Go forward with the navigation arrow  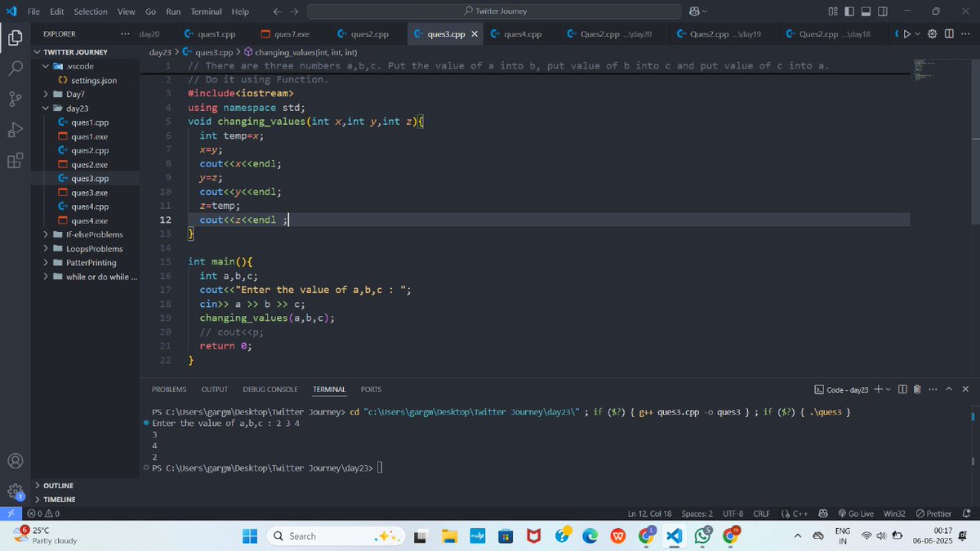pyautogui.click(x=295, y=11)
